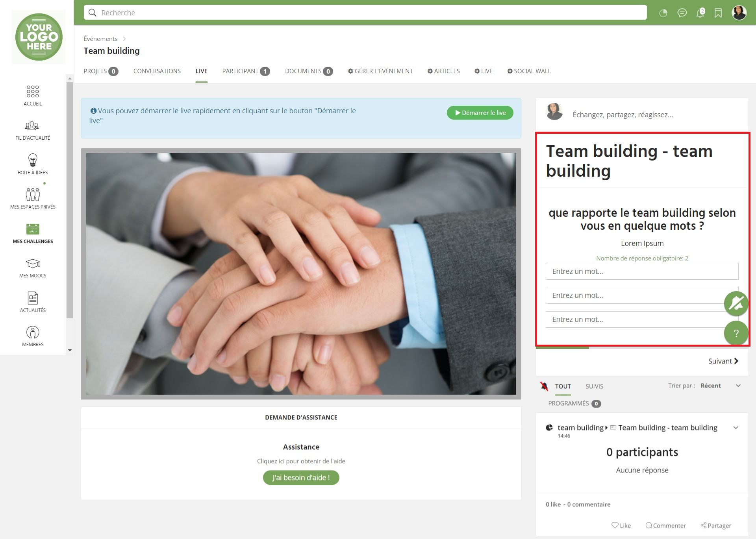Open the messages chat bubble icon

coord(682,13)
